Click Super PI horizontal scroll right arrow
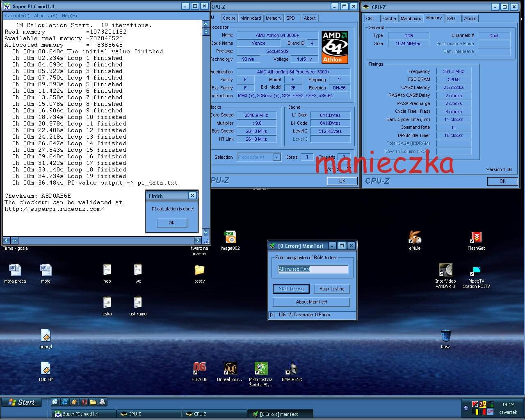 click(198, 240)
